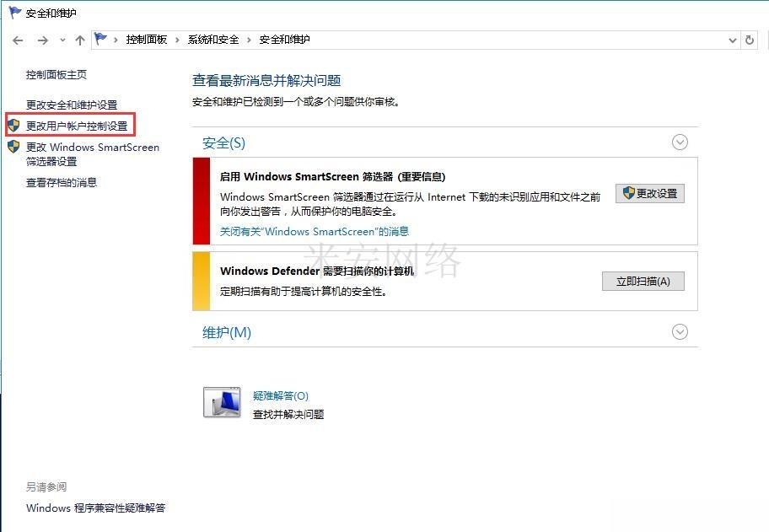Open 更改安全和维护设置 link
Screen dimensions: 769x532
coord(72,105)
